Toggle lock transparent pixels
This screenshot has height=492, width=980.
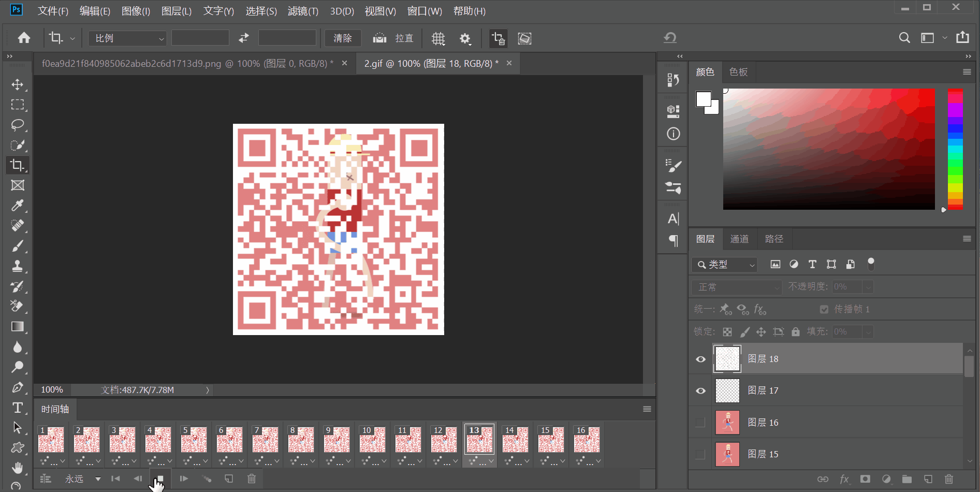pyautogui.click(x=727, y=332)
